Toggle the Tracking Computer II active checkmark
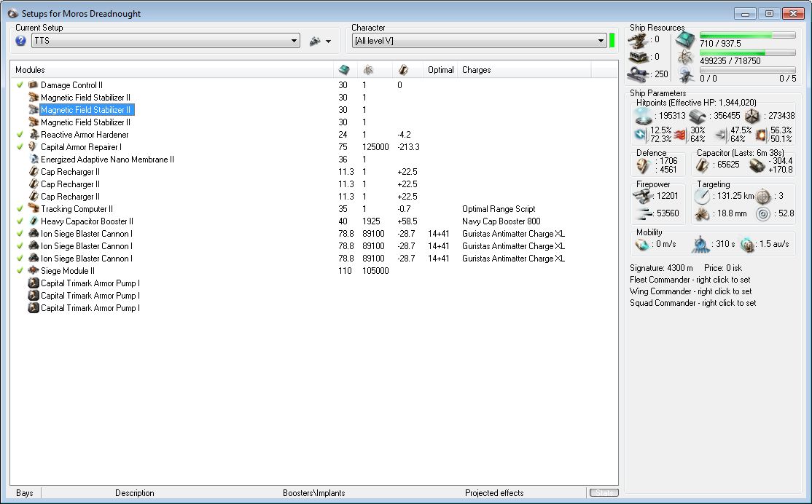Viewport: 812px width, 504px height. point(20,208)
